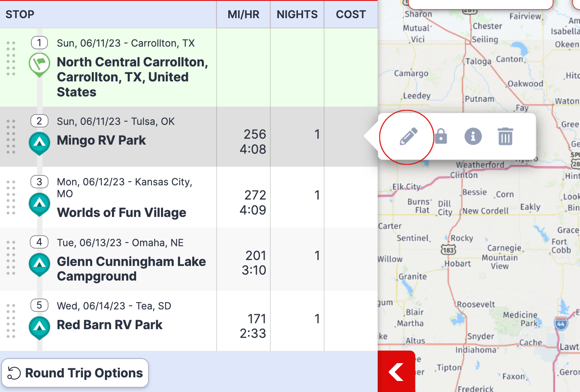The width and height of the screenshot is (580, 392).
Task: Collapse the itinerary panel with the red chevron
Action: (x=396, y=372)
